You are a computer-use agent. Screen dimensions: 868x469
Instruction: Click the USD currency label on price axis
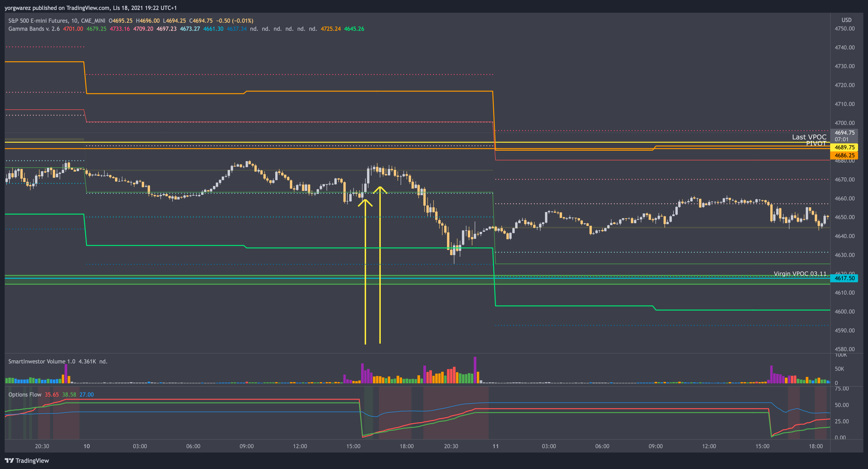846,20
